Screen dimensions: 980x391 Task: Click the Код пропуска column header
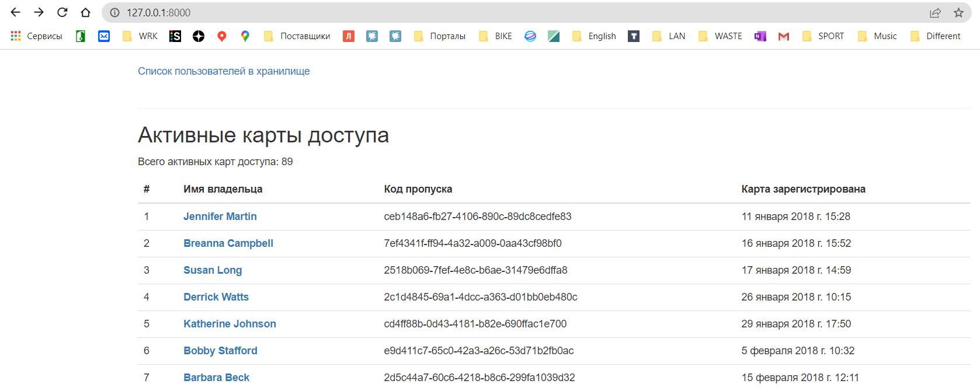pos(418,189)
